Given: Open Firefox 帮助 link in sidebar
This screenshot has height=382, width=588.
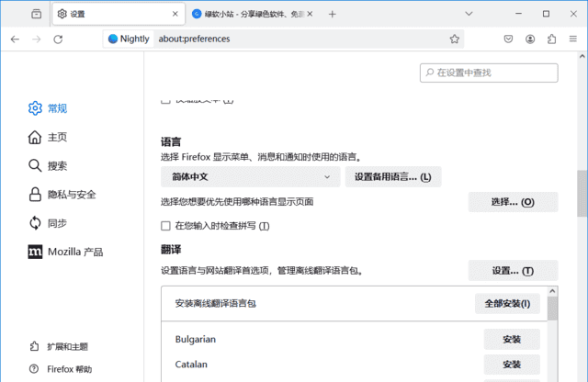Looking at the screenshot, I should 61,369.
